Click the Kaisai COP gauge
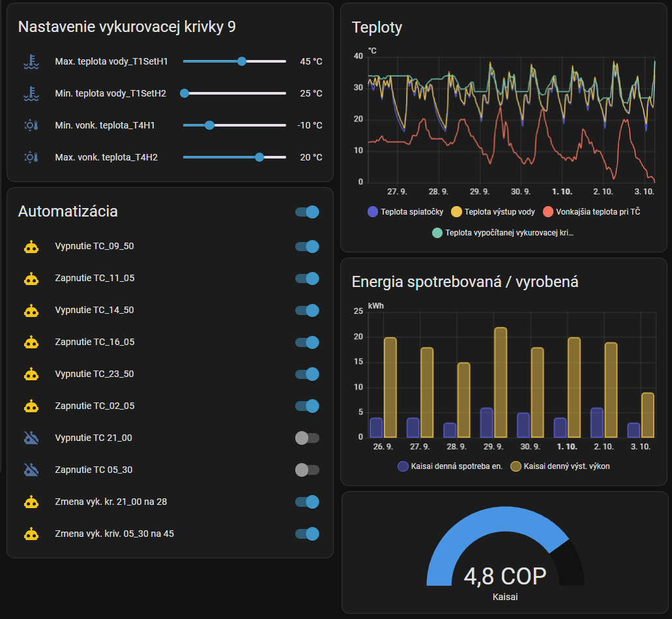Viewport: 672px width, 619px height. pyautogui.click(x=504, y=554)
